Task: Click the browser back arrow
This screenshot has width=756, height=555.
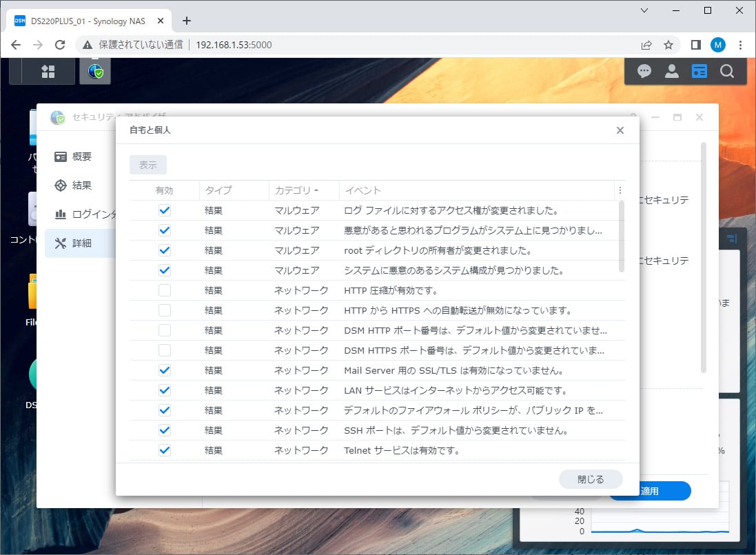Action: tap(16, 45)
